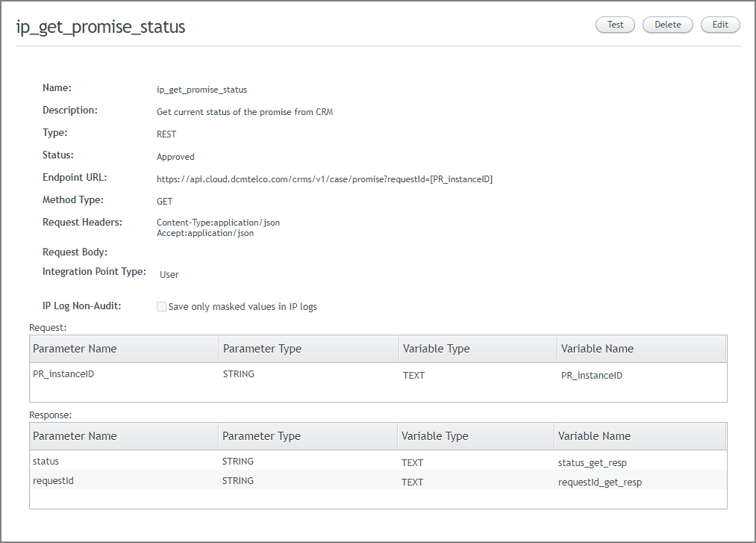
Task: Click the Request section label
Action: 48,328
